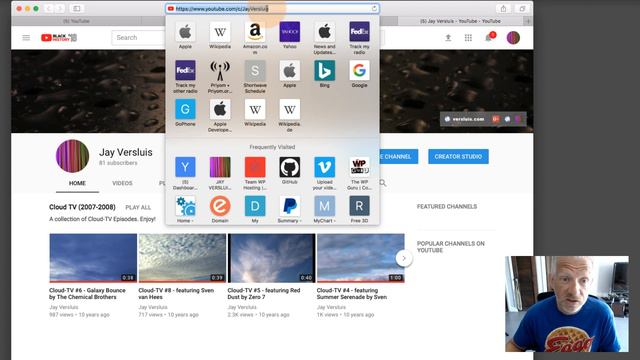Open the Cloud-TV #5 Red Dust thumbnail
Screen dimensions: 640x360
pos(271,258)
